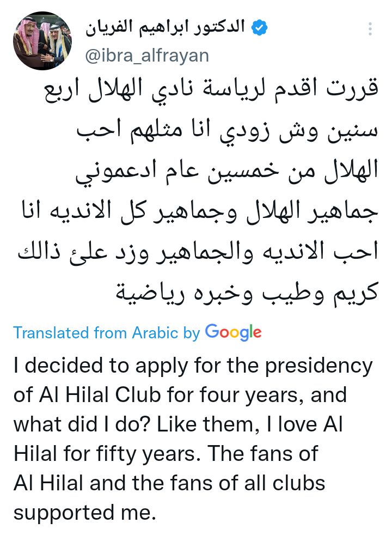Click the line "of Al Hilal Club for four years"
The width and height of the screenshot is (392, 535).
[180, 396]
